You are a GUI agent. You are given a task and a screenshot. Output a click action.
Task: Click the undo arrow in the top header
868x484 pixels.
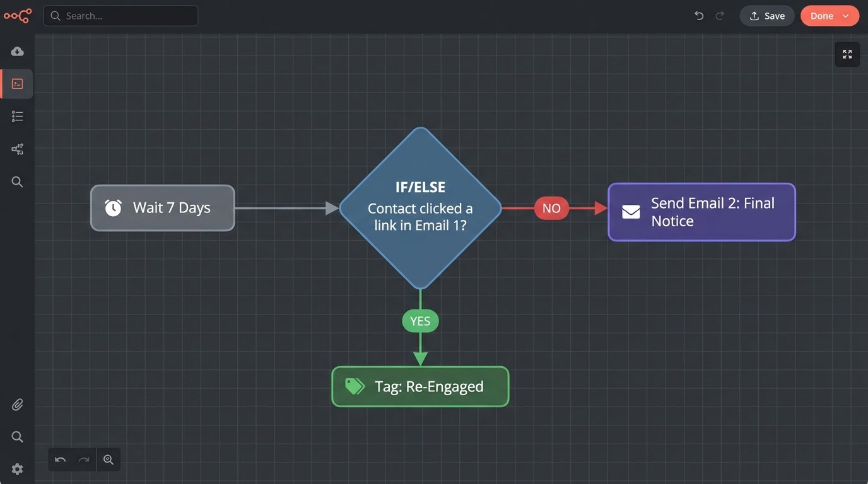(699, 16)
